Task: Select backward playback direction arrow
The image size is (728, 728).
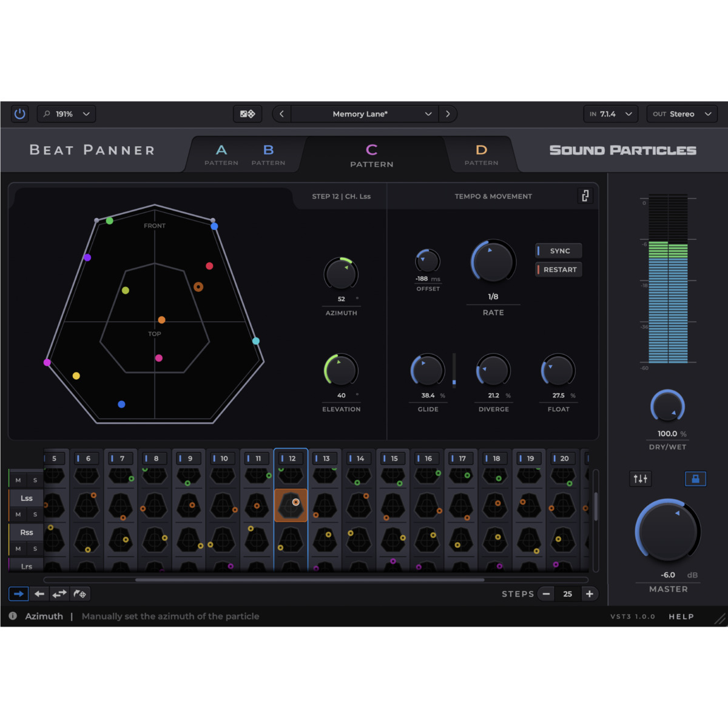Action: tap(39, 594)
